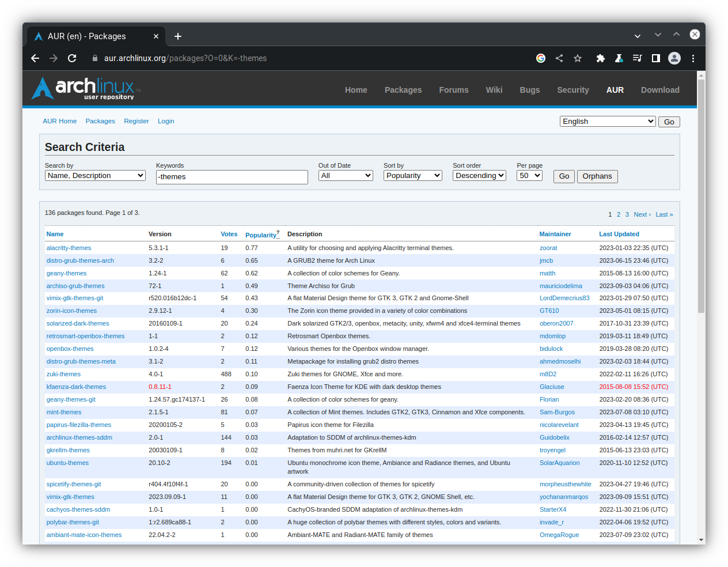The height and width of the screenshot is (567, 728).
Task: Click Go button in Search Criteria
Action: pos(564,176)
